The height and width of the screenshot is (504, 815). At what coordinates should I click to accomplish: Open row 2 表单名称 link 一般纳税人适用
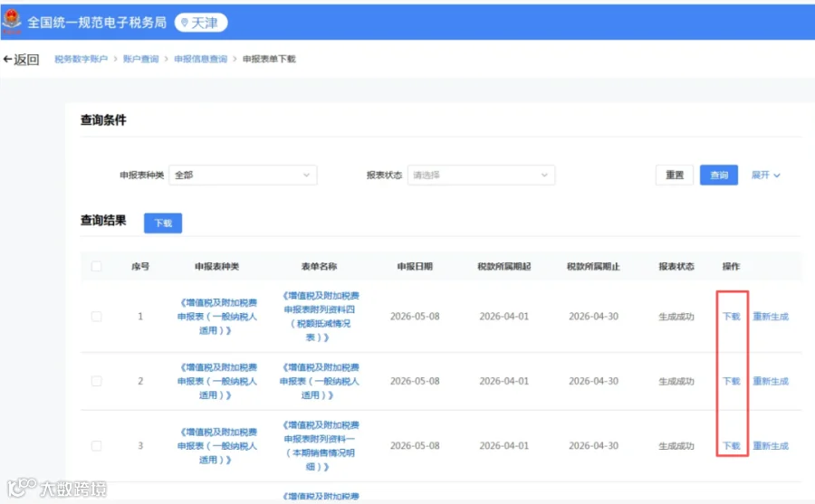click(319, 381)
